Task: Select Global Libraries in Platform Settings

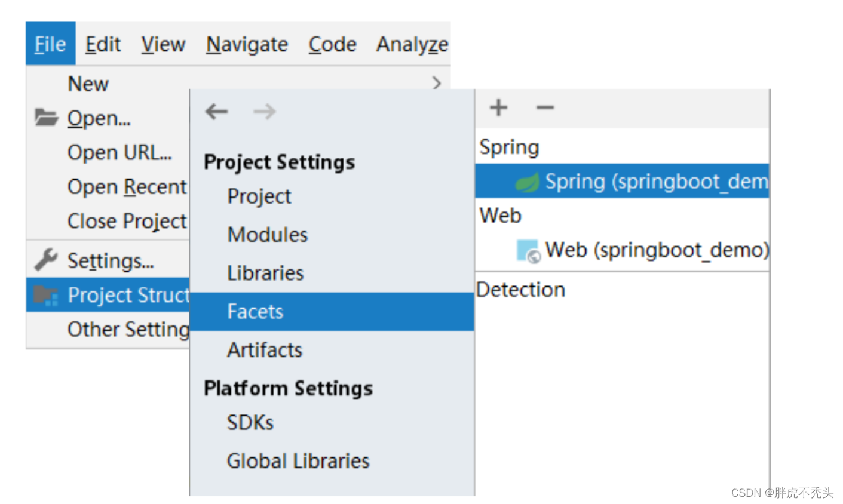Action: click(298, 461)
